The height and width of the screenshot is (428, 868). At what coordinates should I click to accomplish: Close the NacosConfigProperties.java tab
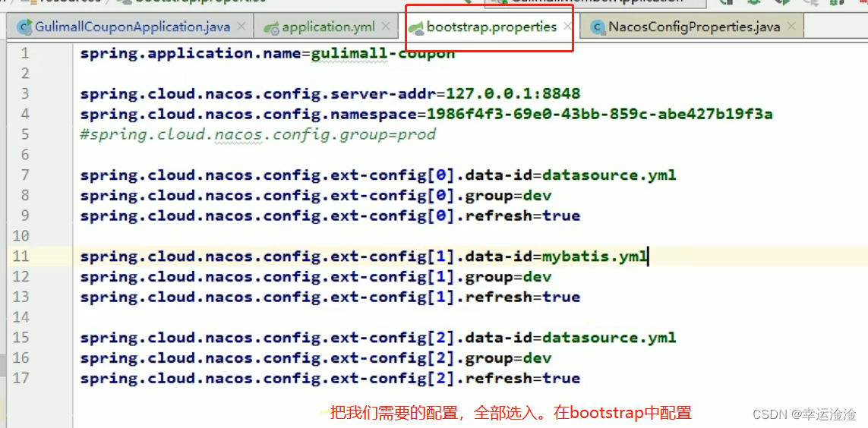(791, 27)
